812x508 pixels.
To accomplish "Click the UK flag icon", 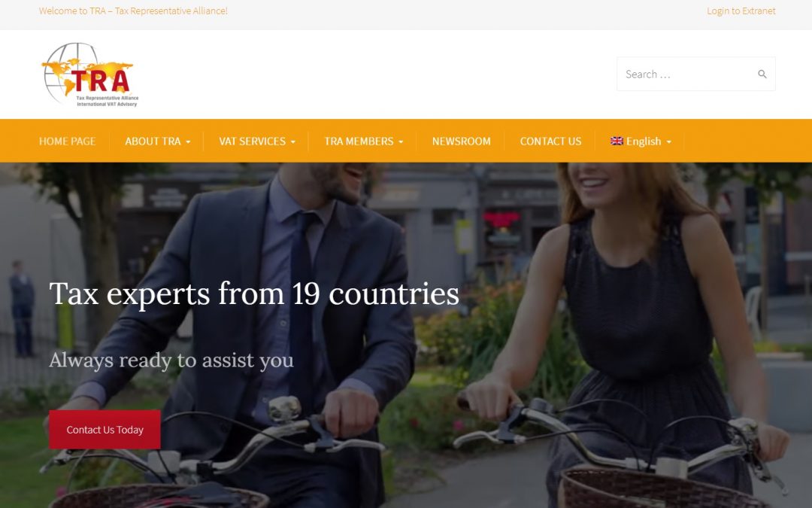I will click(x=617, y=141).
